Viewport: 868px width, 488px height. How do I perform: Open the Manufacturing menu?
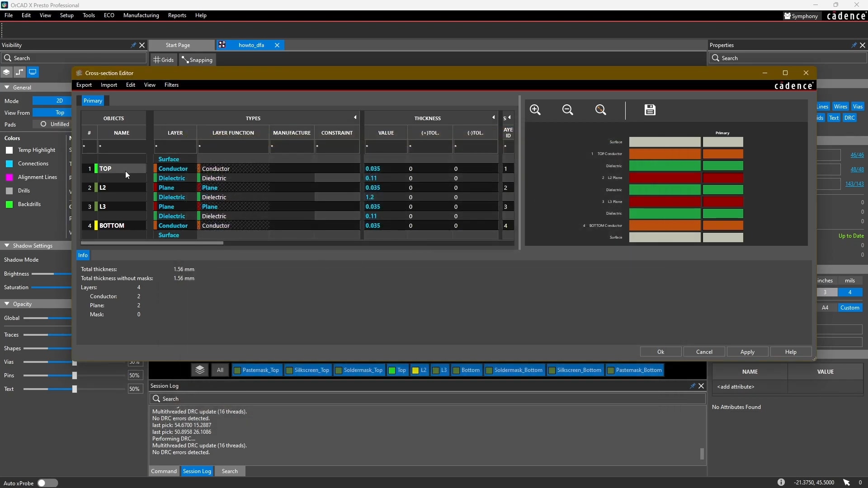pyautogui.click(x=141, y=15)
